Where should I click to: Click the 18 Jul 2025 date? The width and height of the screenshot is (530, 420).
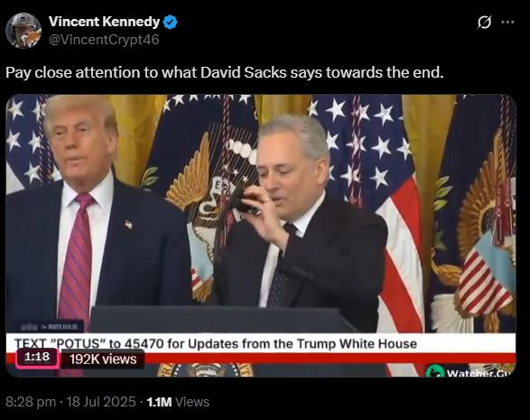(101, 402)
